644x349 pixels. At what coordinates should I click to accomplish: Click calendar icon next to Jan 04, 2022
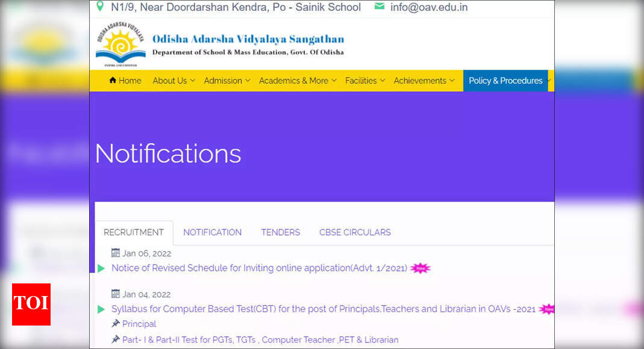tap(116, 294)
